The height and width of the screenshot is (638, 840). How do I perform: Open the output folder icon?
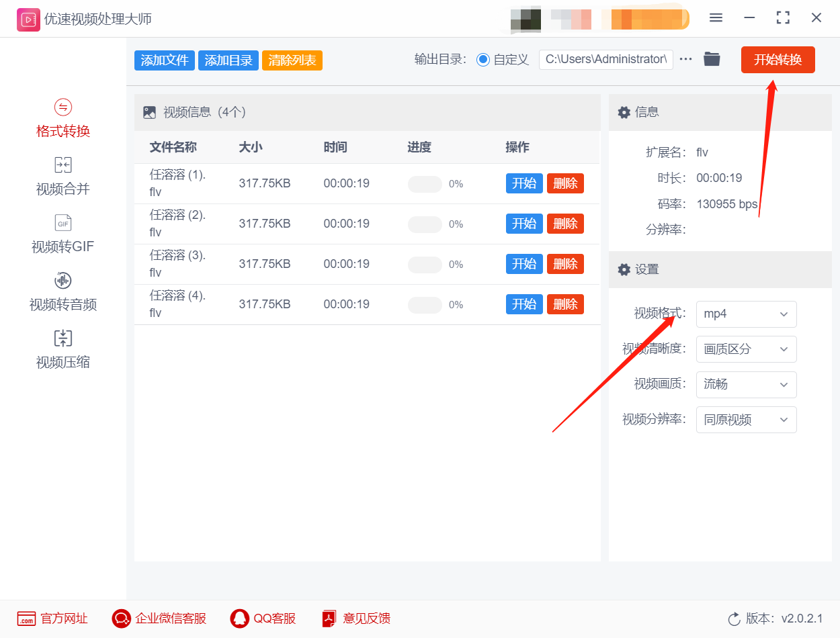pyautogui.click(x=712, y=59)
